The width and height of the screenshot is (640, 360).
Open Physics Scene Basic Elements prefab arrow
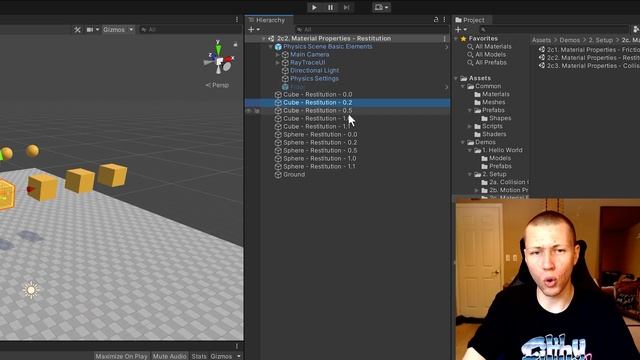pos(447,47)
